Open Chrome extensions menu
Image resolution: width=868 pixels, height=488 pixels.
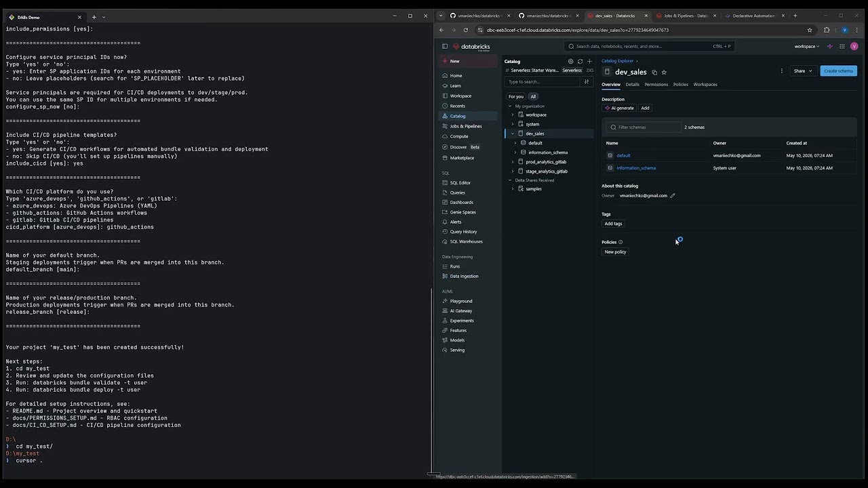pos(827,30)
